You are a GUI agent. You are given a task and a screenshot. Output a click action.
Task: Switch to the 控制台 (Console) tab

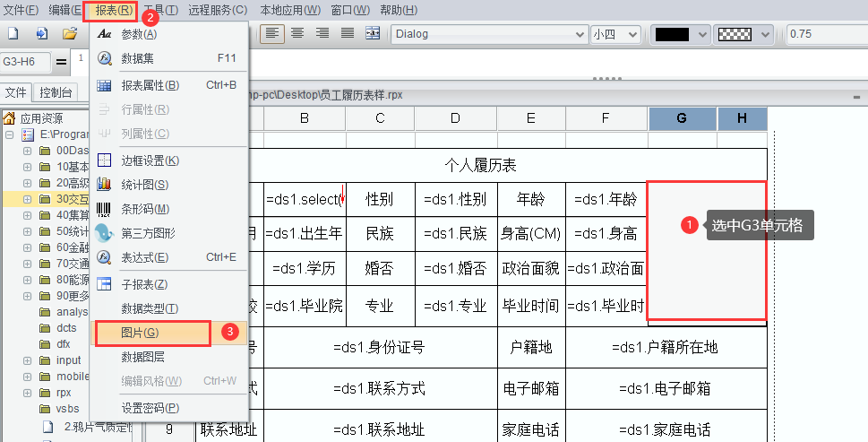coord(56,92)
